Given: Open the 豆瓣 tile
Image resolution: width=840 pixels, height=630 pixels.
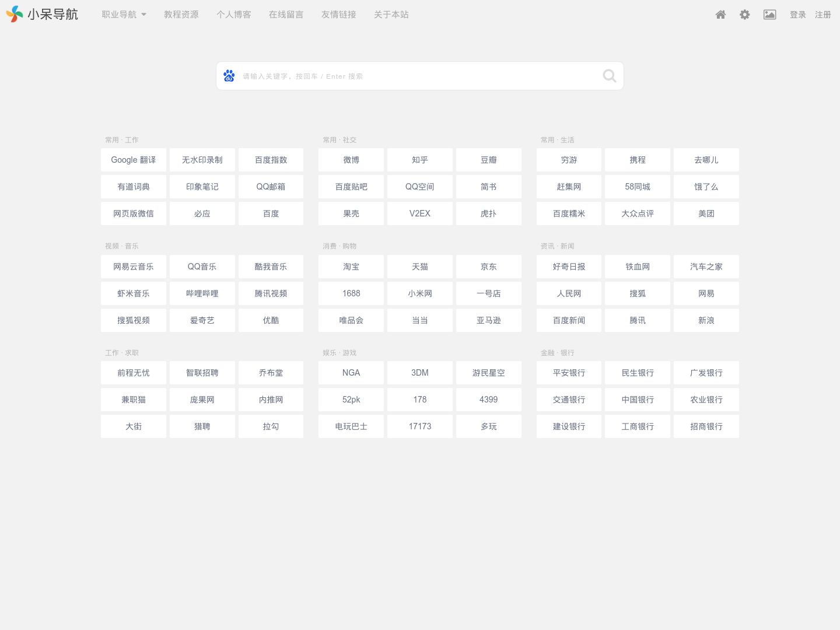Looking at the screenshot, I should (489, 160).
